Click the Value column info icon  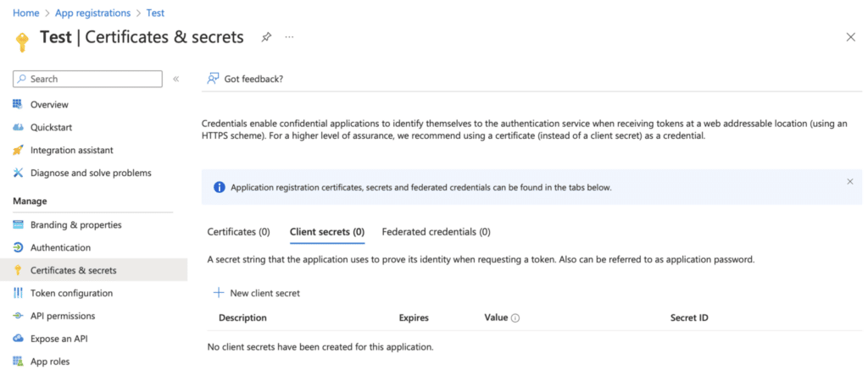click(515, 318)
